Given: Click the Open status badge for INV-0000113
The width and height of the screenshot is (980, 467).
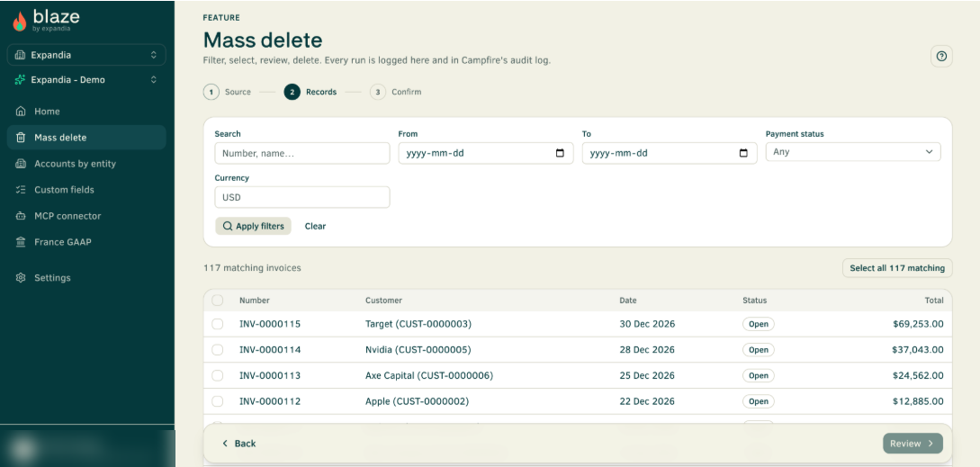Looking at the screenshot, I should click(x=759, y=376).
